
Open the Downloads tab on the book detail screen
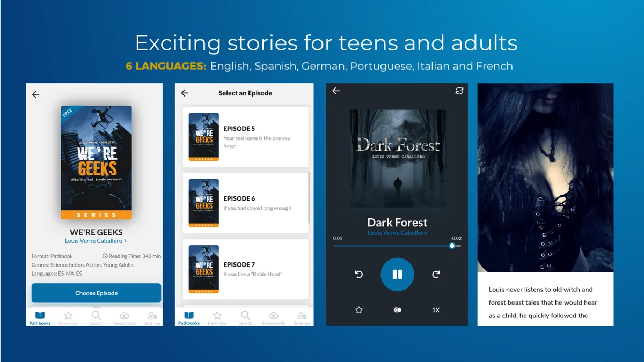click(124, 318)
